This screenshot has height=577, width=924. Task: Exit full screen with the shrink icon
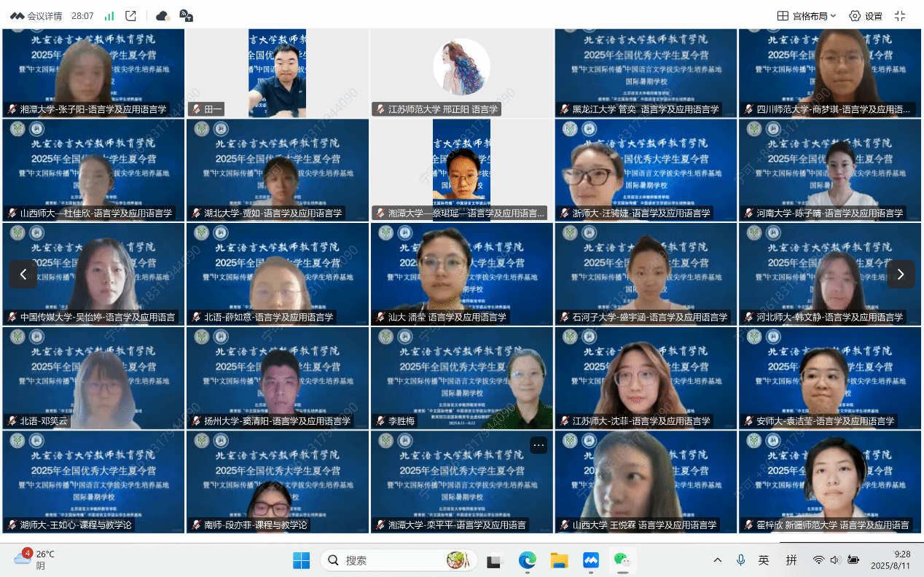pos(900,16)
